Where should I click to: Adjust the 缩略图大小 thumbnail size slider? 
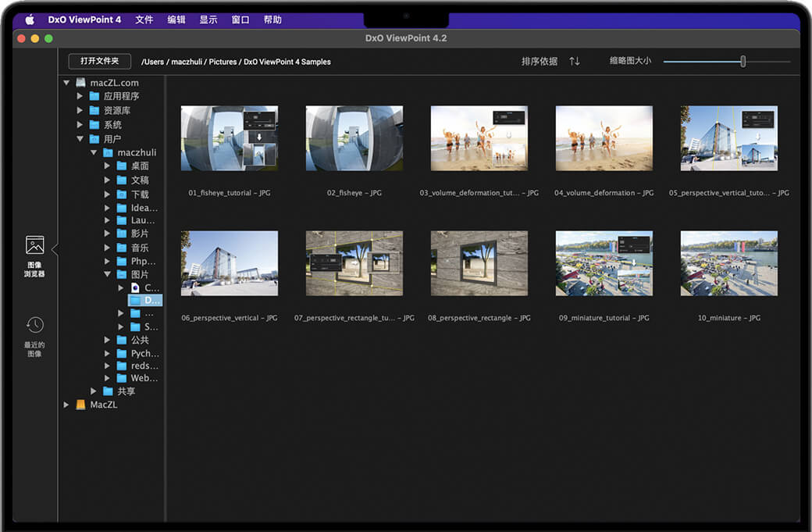[742, 60]
